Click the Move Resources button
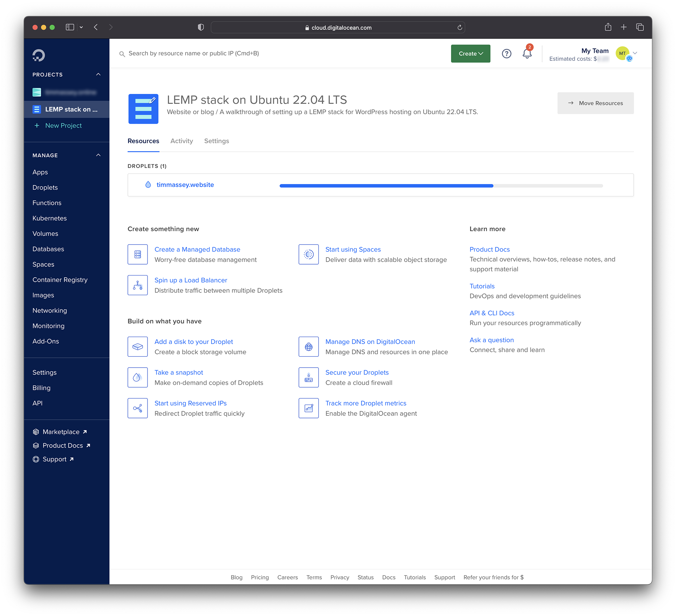676x616 pixels. (595, 103)
